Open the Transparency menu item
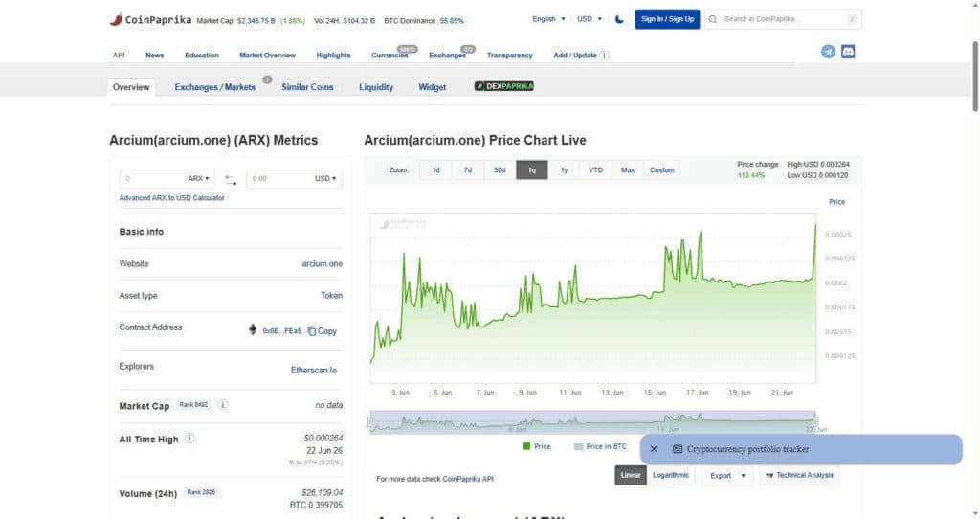 pyautogui.click(x=510, y=55)
